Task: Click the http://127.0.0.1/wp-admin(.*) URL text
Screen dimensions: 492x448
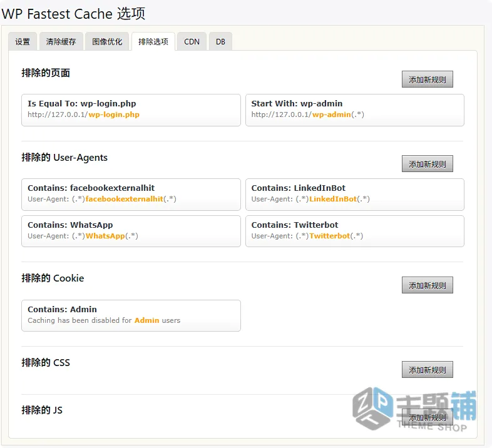Action: coord(308,115)
